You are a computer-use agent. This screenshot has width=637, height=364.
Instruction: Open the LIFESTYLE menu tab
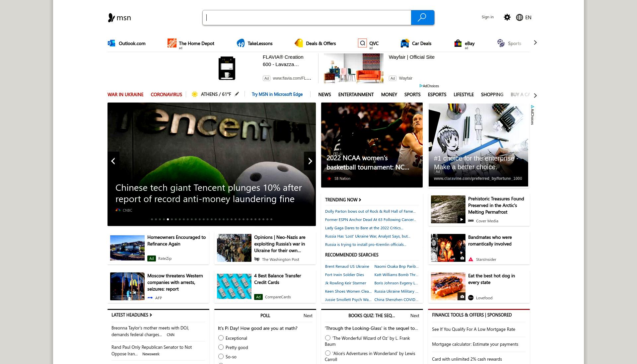pos(463,95)
